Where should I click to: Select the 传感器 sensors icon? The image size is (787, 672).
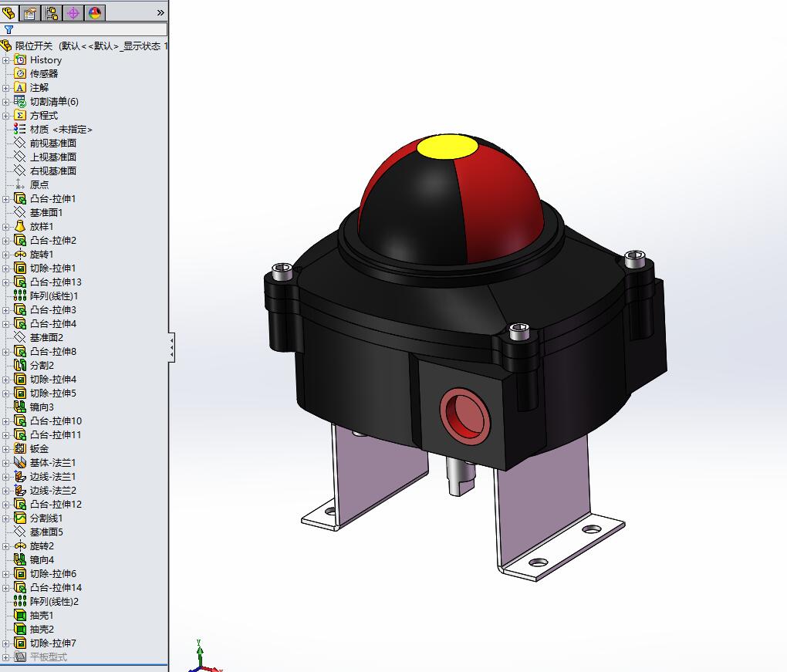point(20,74)
